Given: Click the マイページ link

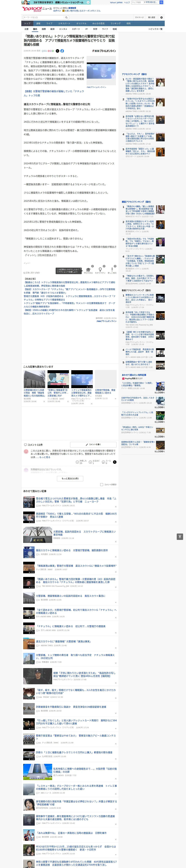Looking at the screenshot, I should pos(139,18).
